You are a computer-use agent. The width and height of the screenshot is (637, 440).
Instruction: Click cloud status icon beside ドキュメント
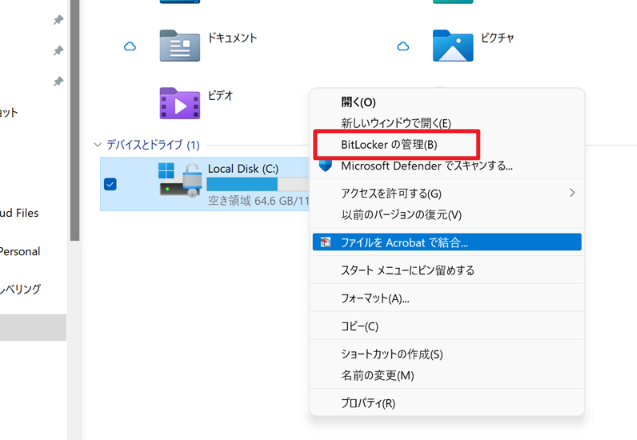130,46
